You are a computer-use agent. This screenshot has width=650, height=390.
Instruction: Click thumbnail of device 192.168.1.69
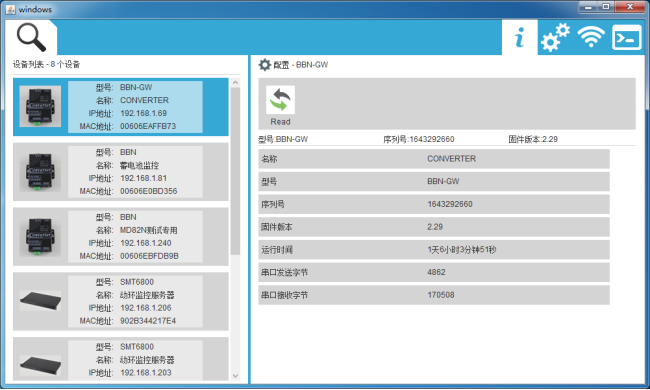pos(40,107)
